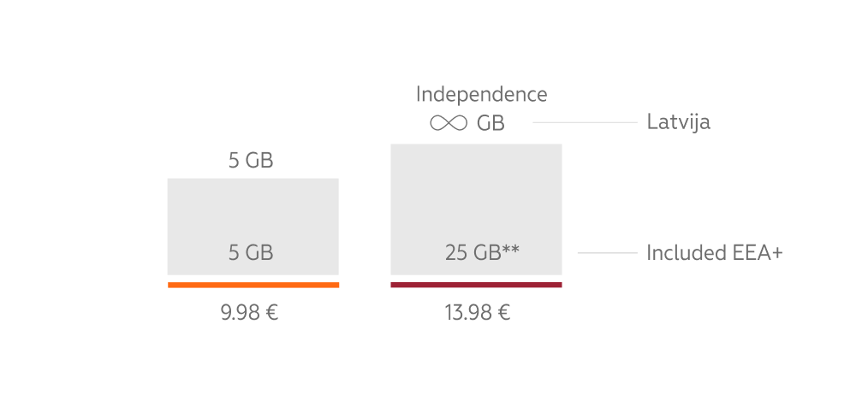Select the dark red plan color bar
Viewport: 868px width, 401px height.
(x=476, y=285)
